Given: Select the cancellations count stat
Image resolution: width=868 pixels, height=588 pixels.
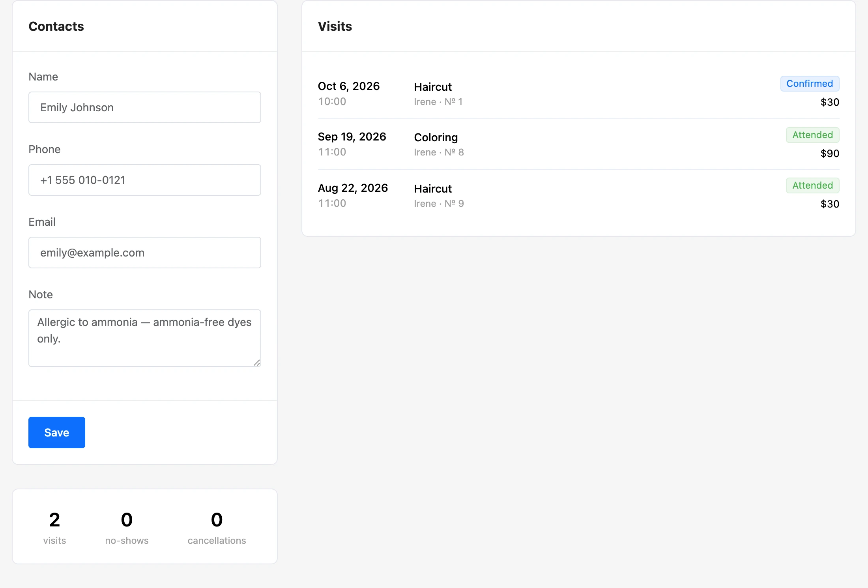Looking at the screenshot, I should [x=217, y=527].
